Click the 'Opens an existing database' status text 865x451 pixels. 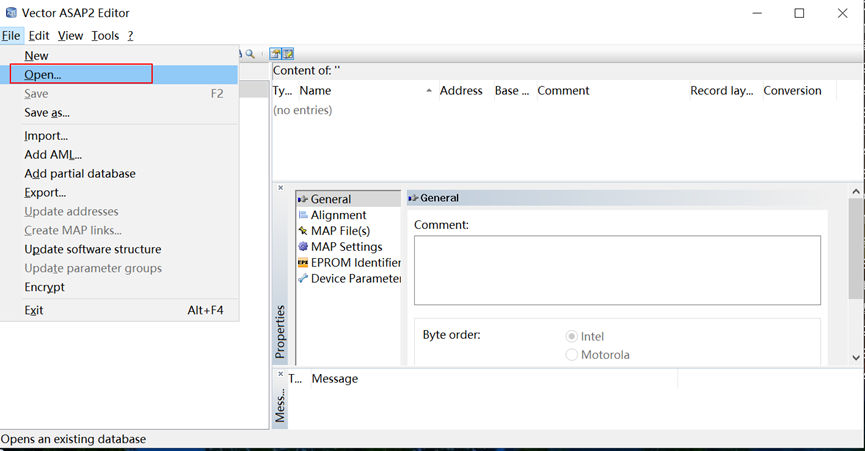click(x=74, y=439)
